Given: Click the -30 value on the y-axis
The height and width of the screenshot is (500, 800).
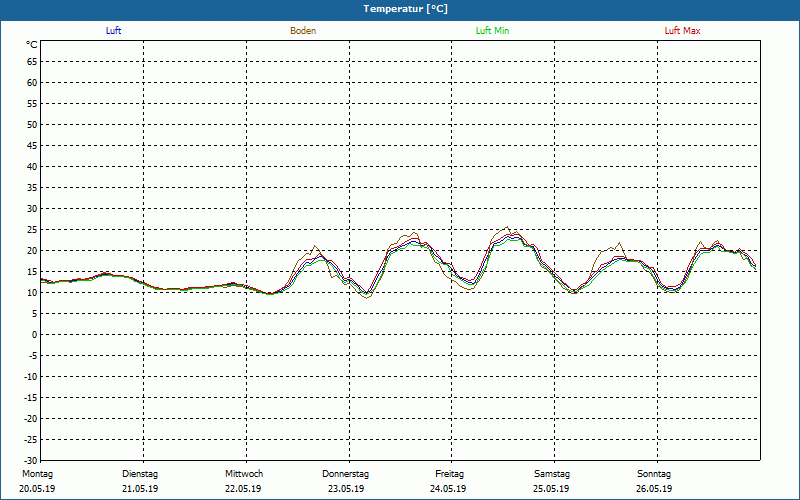Looking at the screenshot, I should click(x=31, y=461).
